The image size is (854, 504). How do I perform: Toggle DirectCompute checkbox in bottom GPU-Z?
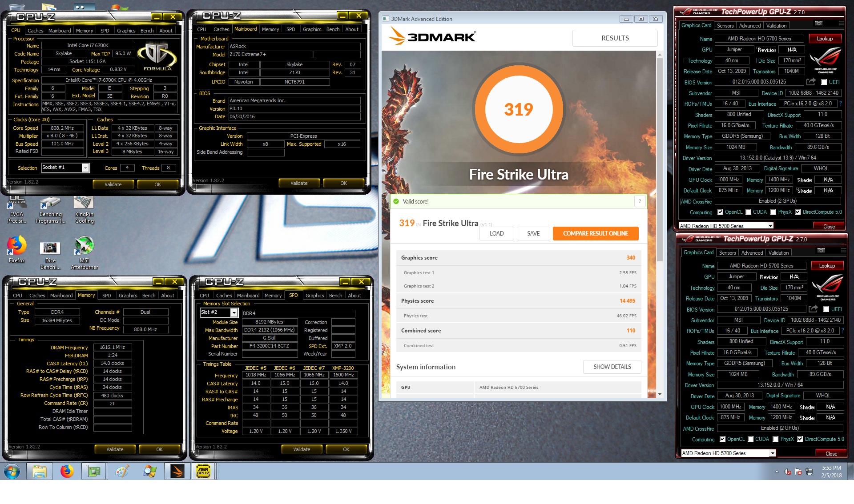click(x=800, y=439)
